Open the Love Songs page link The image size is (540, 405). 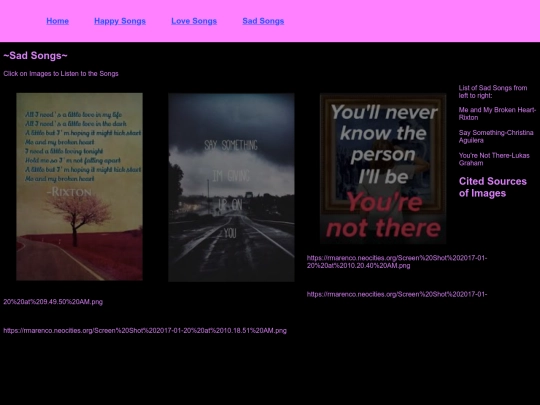coord(194,21)
